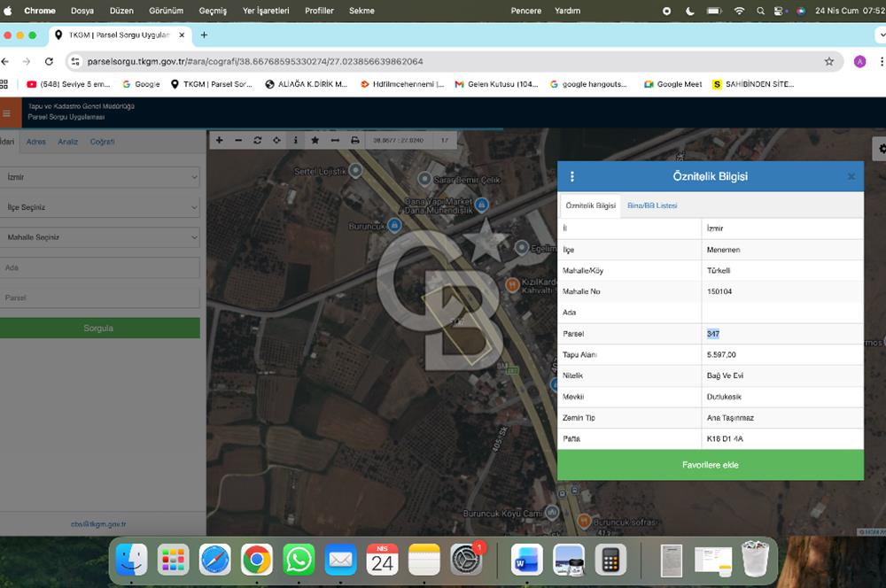Click the Parsel input field
This screenshot has width=886, height=588.
100,298
